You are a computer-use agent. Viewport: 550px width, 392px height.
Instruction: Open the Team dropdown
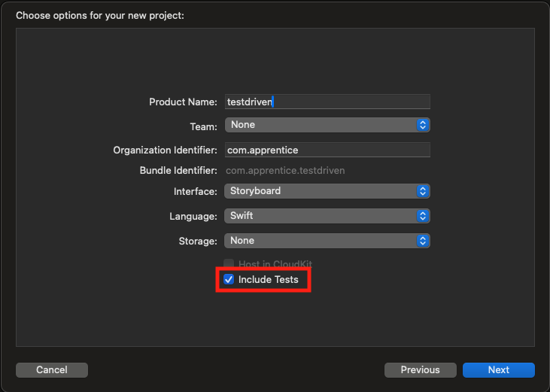[x=327, y=125]
